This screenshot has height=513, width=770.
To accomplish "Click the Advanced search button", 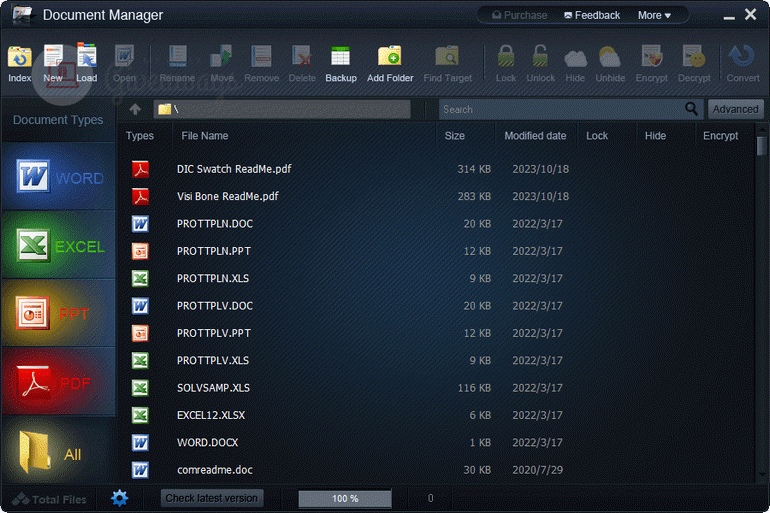I will (735, 109).
